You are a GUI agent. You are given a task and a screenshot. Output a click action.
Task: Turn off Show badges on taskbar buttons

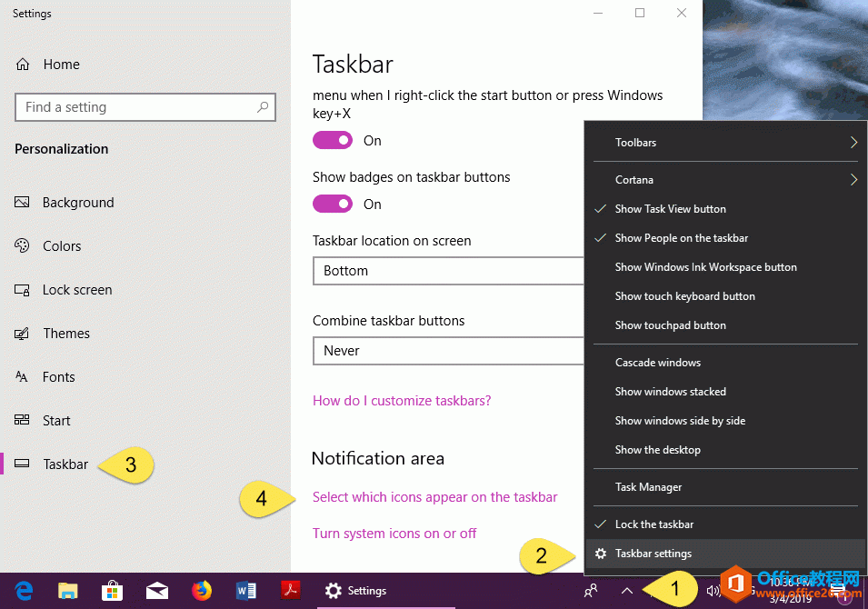click(x=333, y=204)
